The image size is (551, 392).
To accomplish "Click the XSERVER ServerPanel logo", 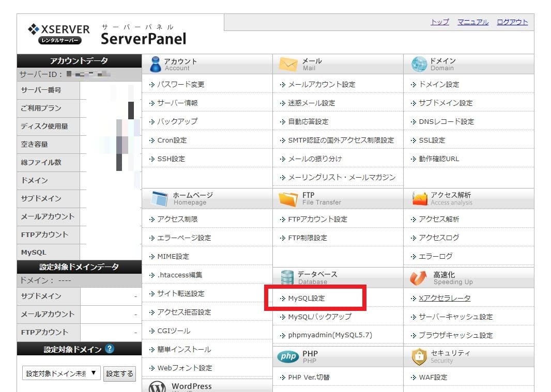I will 107,34.
